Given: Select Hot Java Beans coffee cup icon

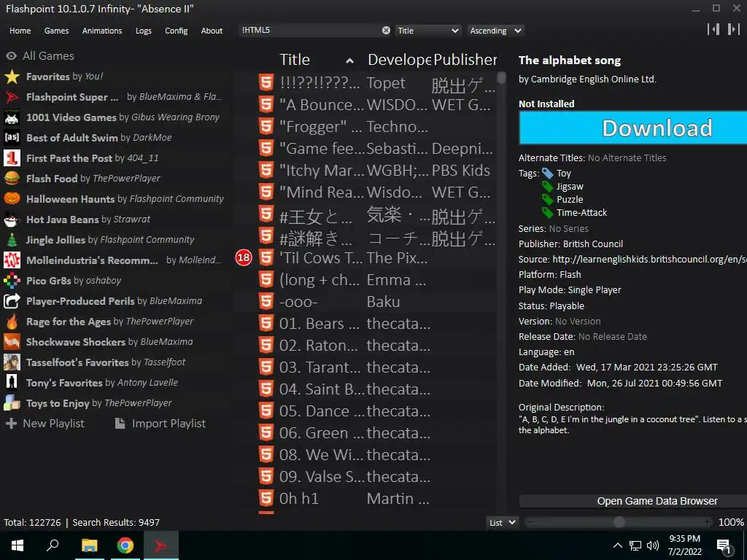Looking at the screenshot, I should [12, 219].
